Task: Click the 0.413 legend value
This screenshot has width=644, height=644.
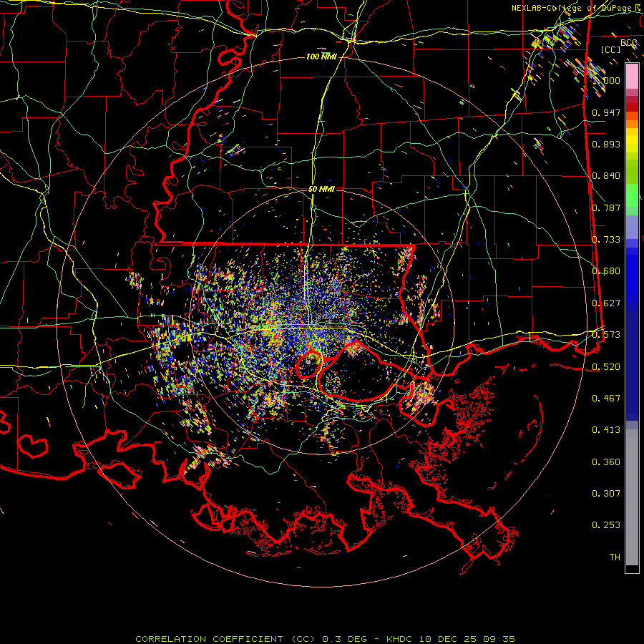Action: coord(606,430)
